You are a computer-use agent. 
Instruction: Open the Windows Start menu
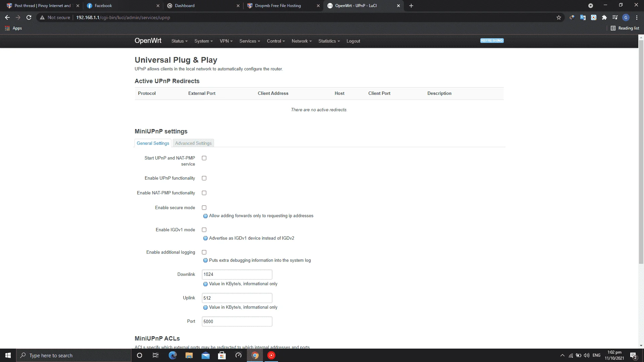[8, 355]
